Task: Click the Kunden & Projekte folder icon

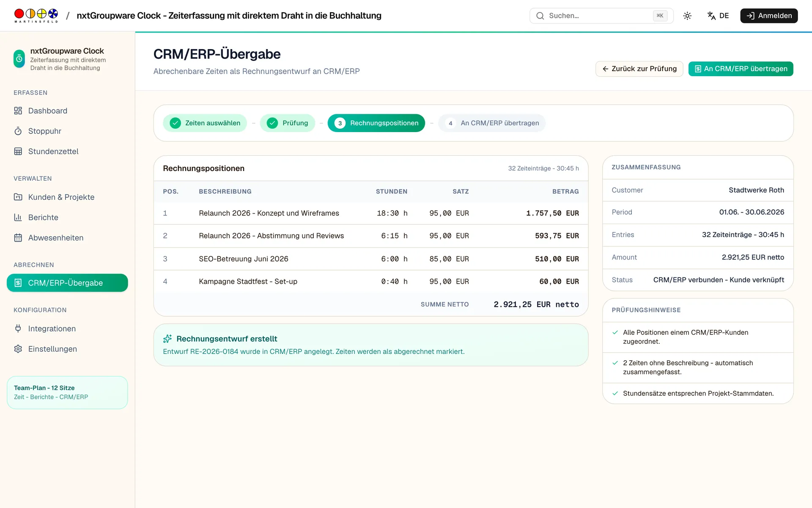Action: (18, 197)
